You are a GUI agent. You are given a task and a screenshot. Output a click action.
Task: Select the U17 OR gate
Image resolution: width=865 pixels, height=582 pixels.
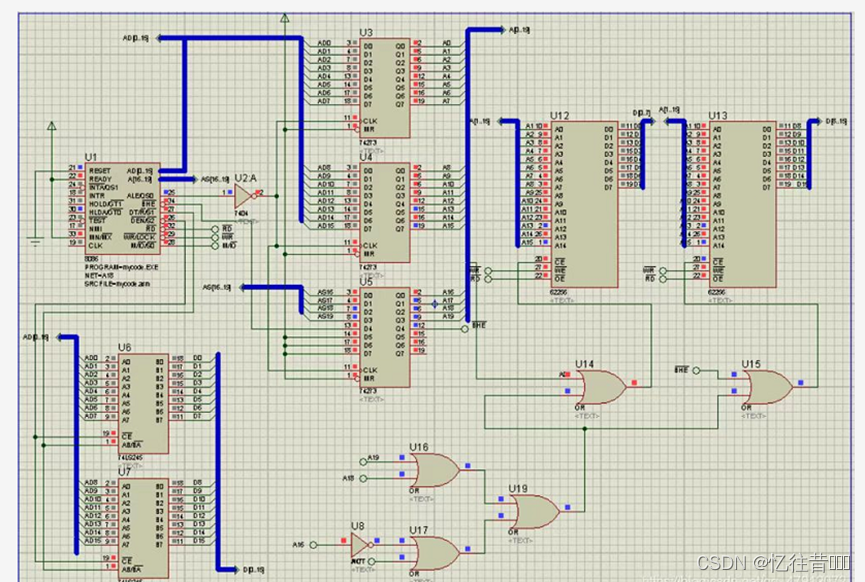pos(435,553)
